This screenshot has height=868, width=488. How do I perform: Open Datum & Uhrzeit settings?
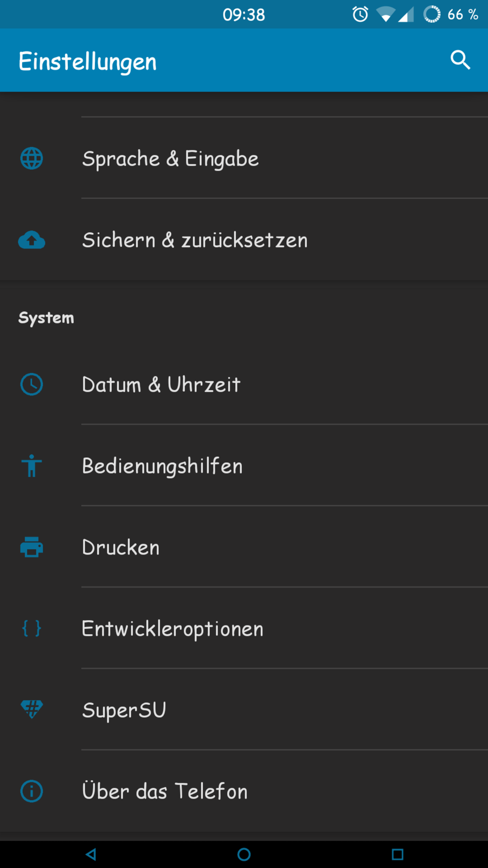(x=161, y=385)
